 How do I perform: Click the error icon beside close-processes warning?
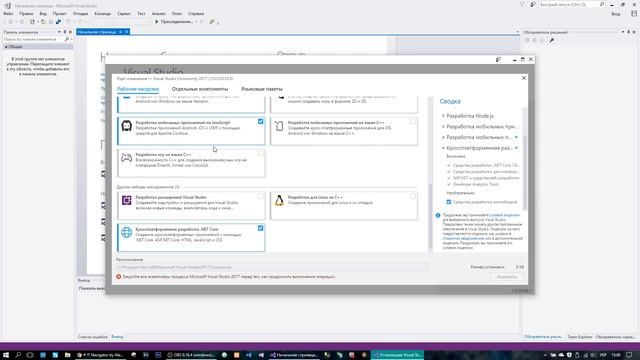(x=118, y=277)
